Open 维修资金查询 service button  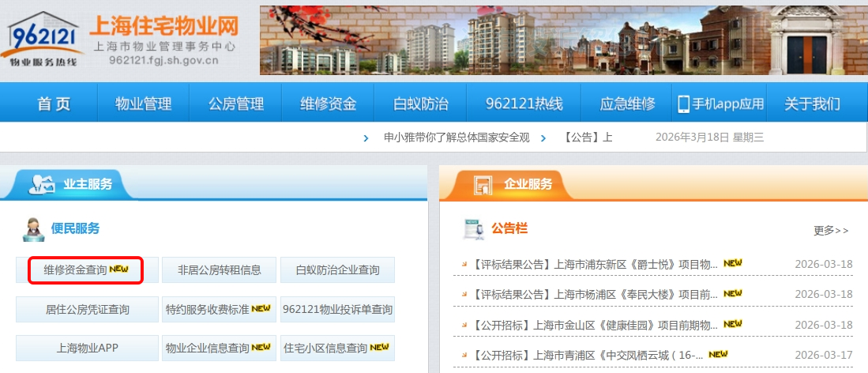click(x=86, y=269)
